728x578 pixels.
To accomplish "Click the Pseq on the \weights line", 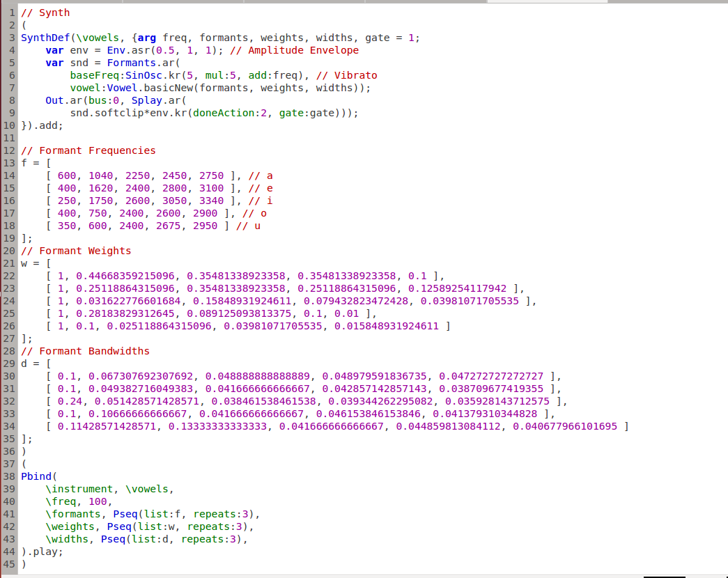I will tap(118, 526).
